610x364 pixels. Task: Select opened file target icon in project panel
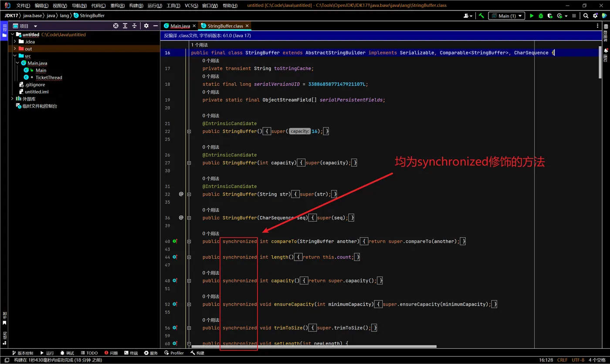116,26
